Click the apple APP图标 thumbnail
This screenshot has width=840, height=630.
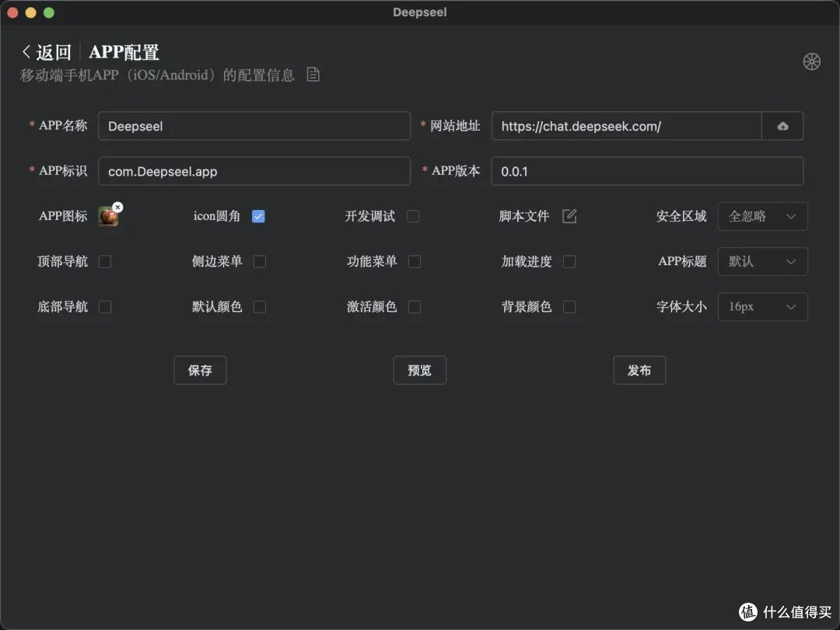point(108,216)
